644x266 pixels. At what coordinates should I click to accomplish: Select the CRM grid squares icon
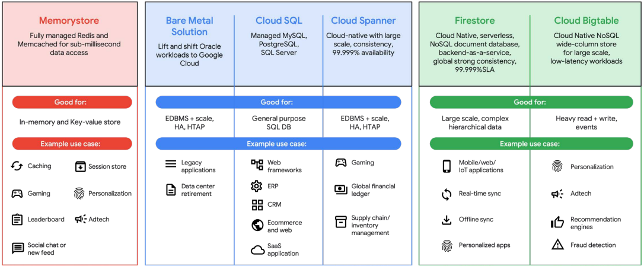coord(257,205)
